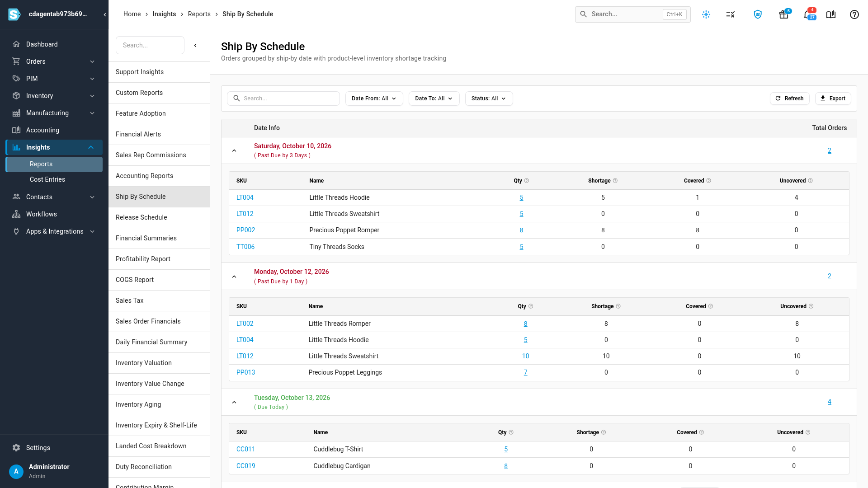
Task: Collapse the Tuesday, October 13 group
Action: tap(234, 402)
